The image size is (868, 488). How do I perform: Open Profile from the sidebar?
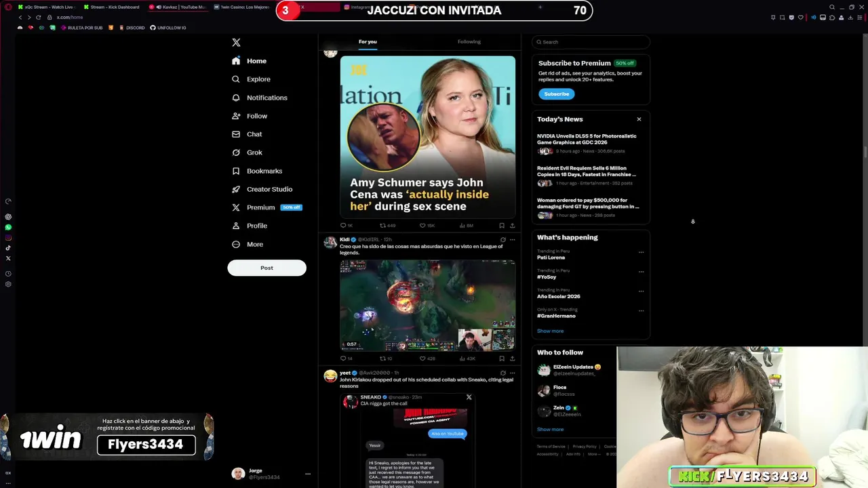coord(250,226)
